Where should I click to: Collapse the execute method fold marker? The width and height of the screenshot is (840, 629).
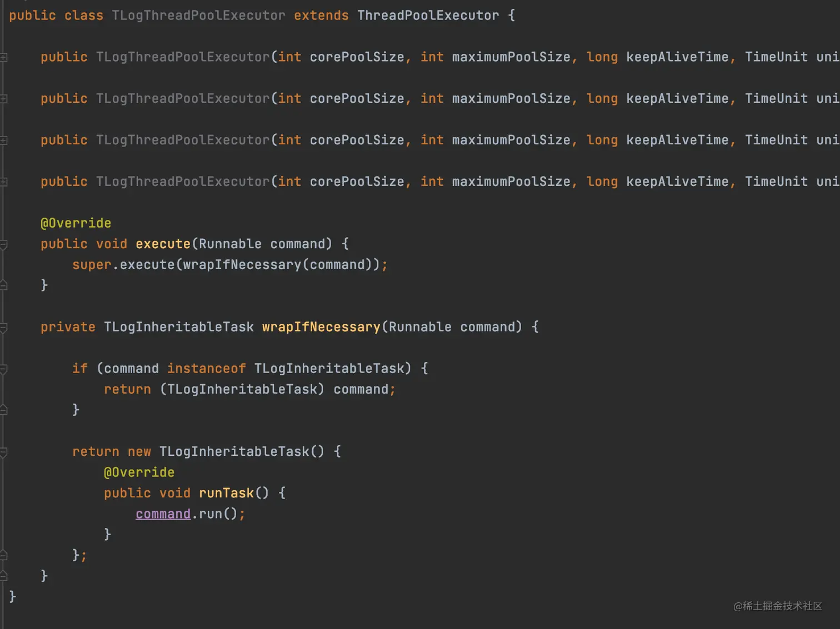[x=3, y=244]
